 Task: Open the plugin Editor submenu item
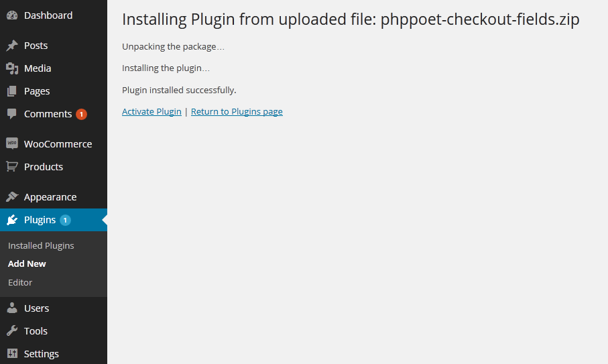pyautogui.click(x=20, y=282)
